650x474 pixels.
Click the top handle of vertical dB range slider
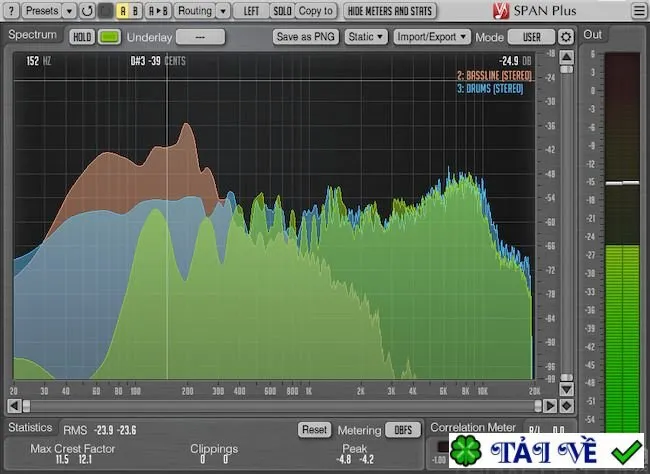click(x=567, y=69)
